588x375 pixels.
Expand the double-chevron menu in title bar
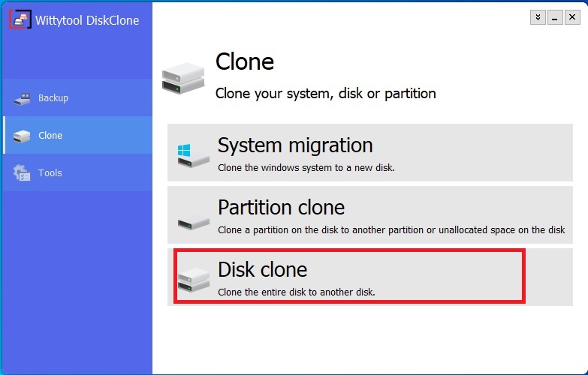pos(538,17)
